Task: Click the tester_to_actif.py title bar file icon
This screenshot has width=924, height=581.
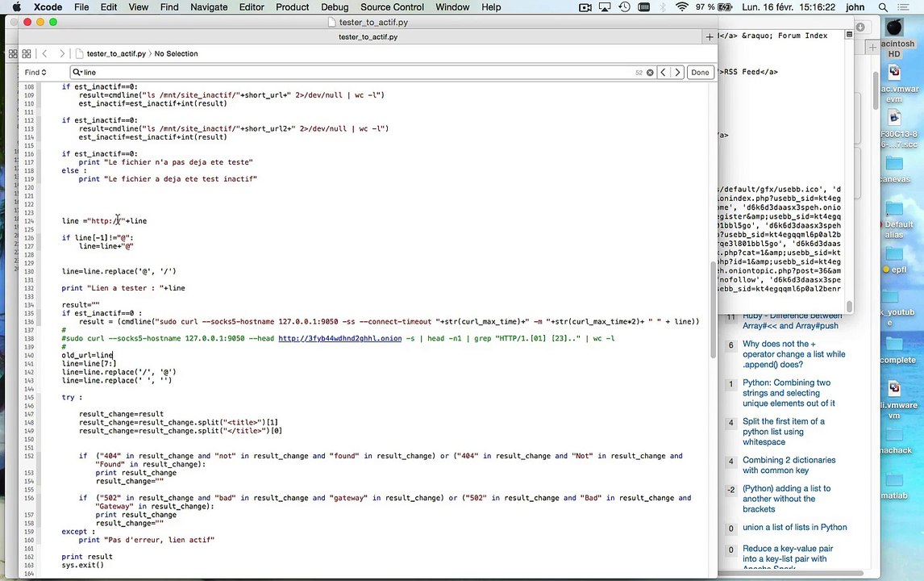Action: (x=332, y=23)
